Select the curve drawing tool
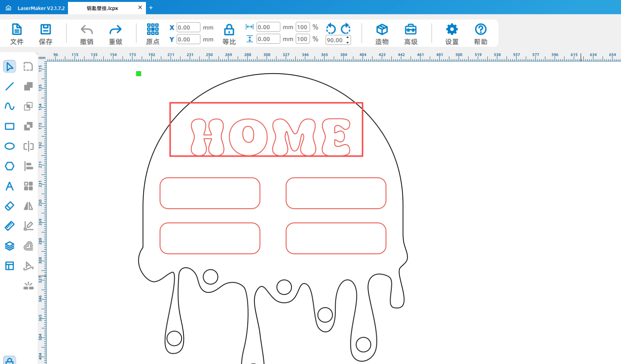This screenshot has height=364, width=621. (10, 106)
